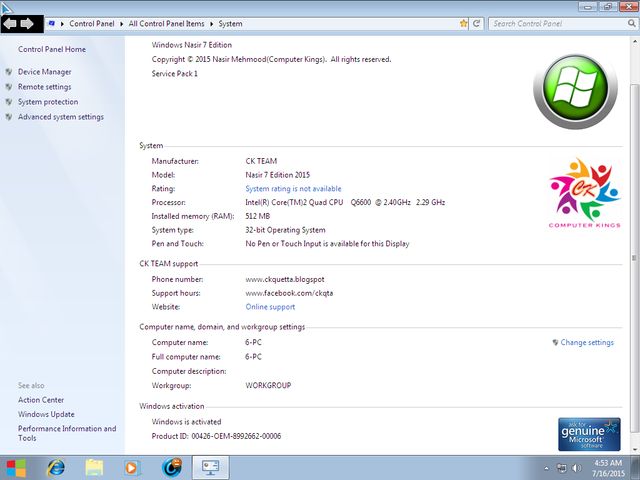Click Nasir 7 Edition 2015 model text
This screenshot has width=640, height=480.
coord(278,175)
